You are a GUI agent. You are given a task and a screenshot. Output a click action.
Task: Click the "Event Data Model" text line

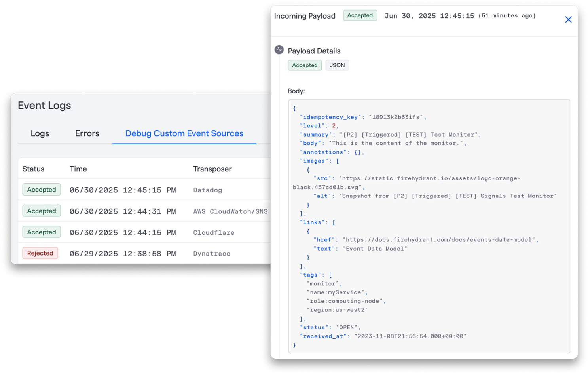[360, 249]
